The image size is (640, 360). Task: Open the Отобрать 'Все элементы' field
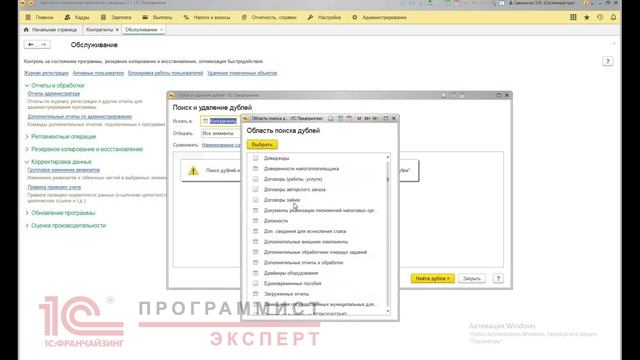[220, 133]
